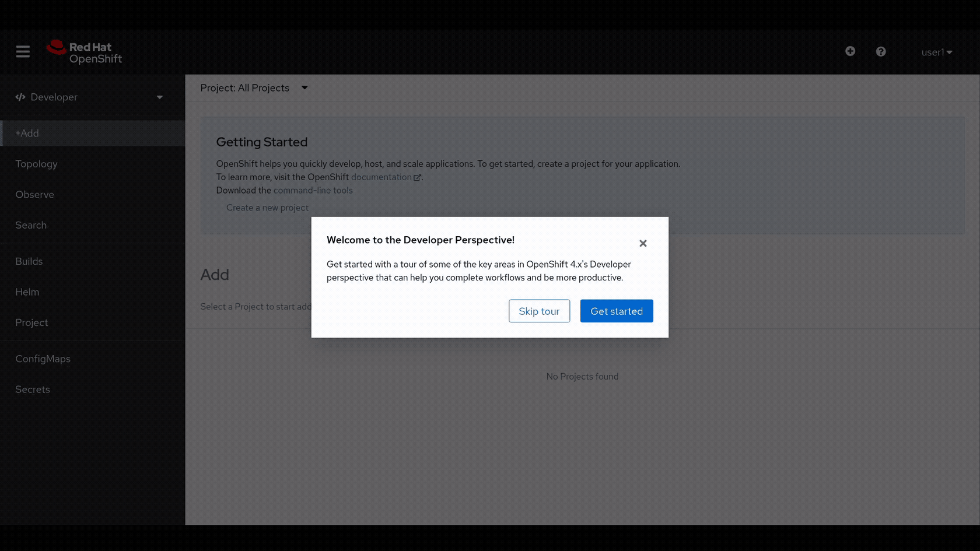Open the OpenShift documentation link
The width and height of the screenshot is (980, 551).
click(381, 177)
